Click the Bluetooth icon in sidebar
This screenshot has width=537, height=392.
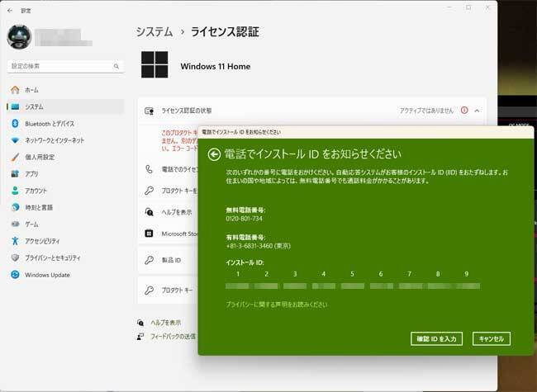[x=15, y=124]
